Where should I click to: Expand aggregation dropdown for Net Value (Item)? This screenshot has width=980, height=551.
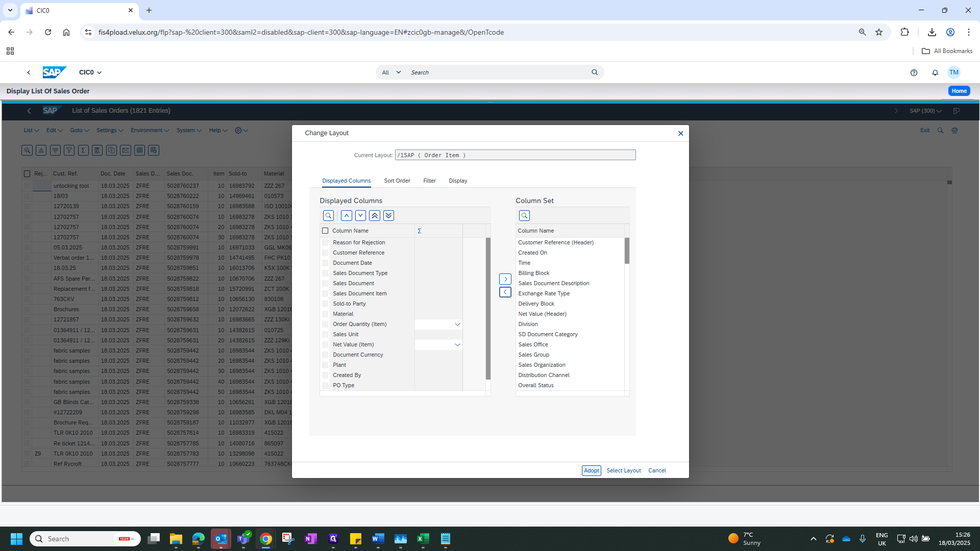(x=457, y=345)
